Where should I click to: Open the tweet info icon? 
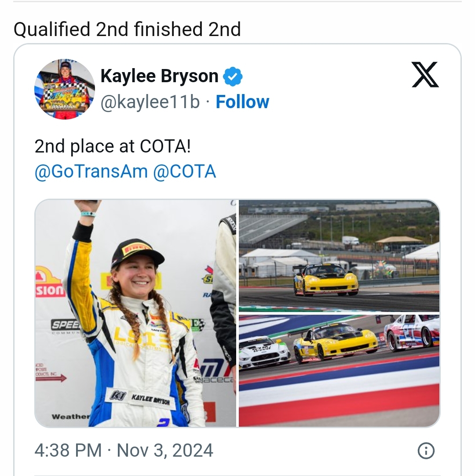(x=426, y=451)
